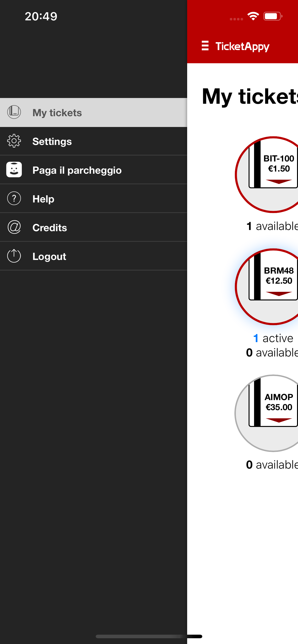Tap '1 available' under BIT-100 ticket
Screen dimensions: 298x644
[272, 226]
